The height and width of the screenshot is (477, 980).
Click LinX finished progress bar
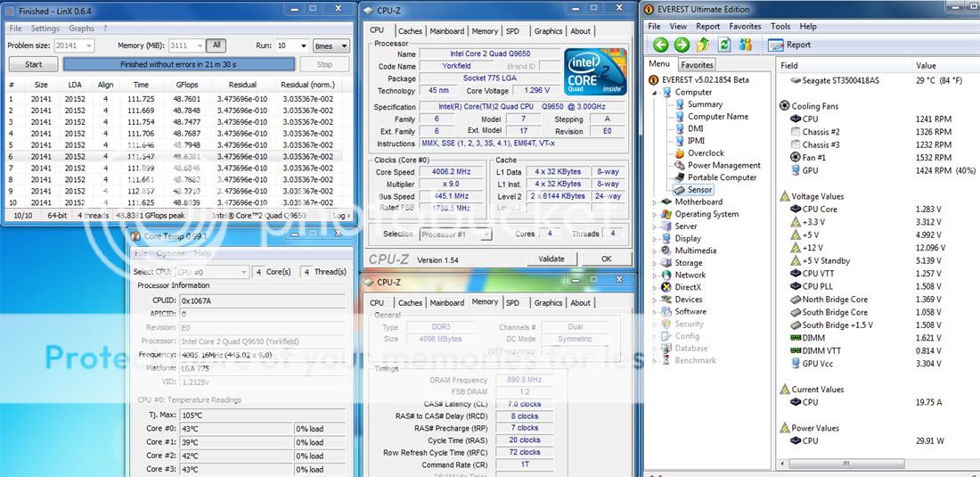179,64
